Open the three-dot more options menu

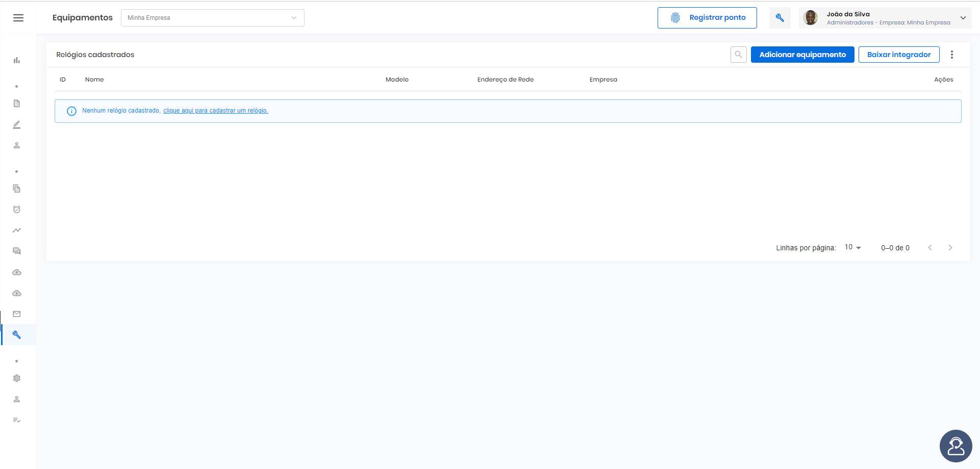point(952,55)
